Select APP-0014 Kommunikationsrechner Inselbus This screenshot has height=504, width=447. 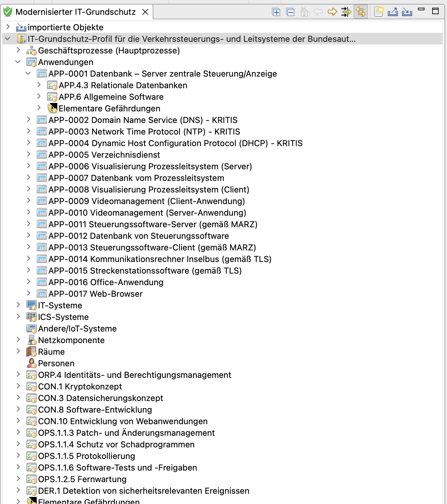click(x=160, y=259)
